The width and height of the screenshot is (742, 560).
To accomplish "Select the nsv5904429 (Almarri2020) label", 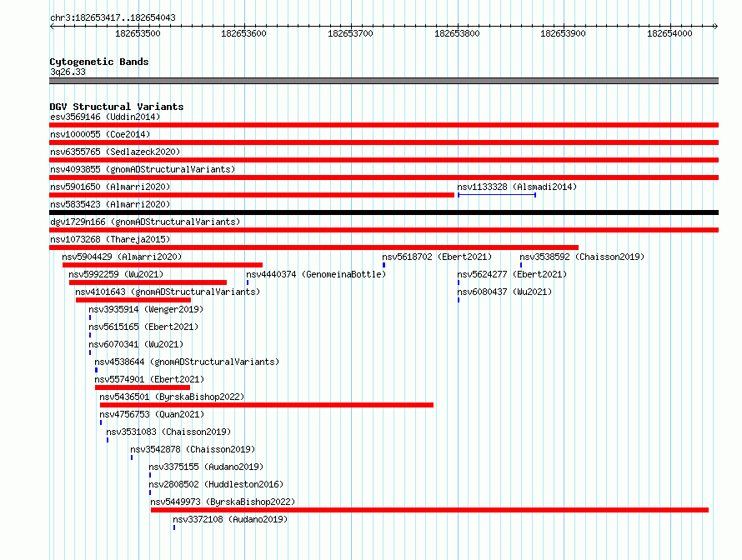I will (x=122, y=257).
